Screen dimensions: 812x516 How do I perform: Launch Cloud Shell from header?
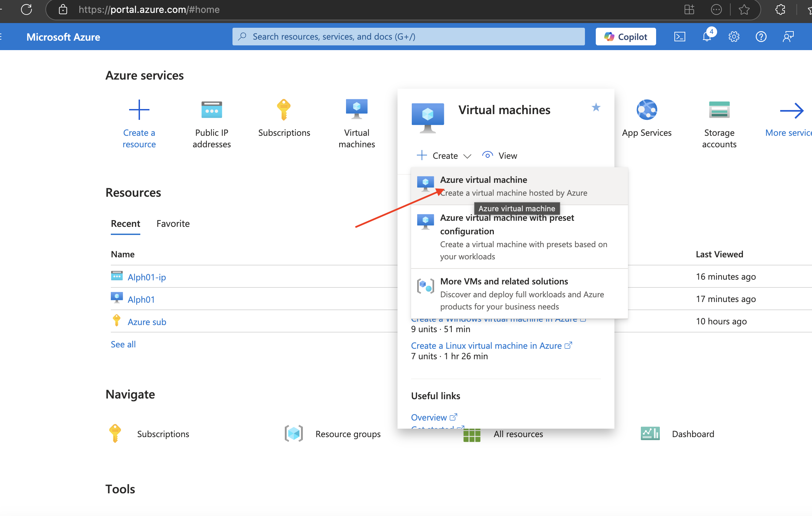(680, 37)
